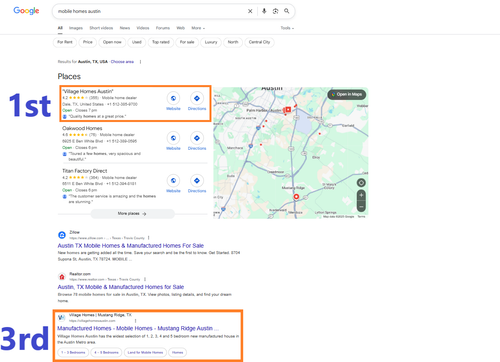Open the Oakwood Homes place listing
This screenshot has width=500, height=362.
(x=82, y=128)
